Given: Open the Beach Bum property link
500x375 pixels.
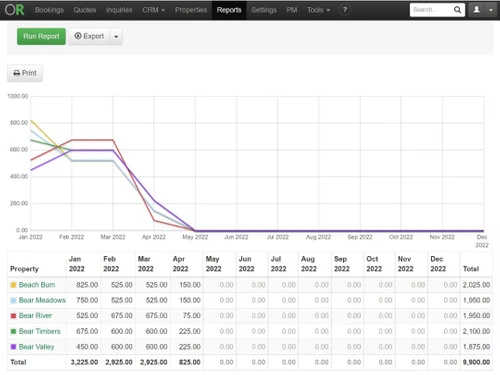Looking at the screenshot, I should click(37, 285).
